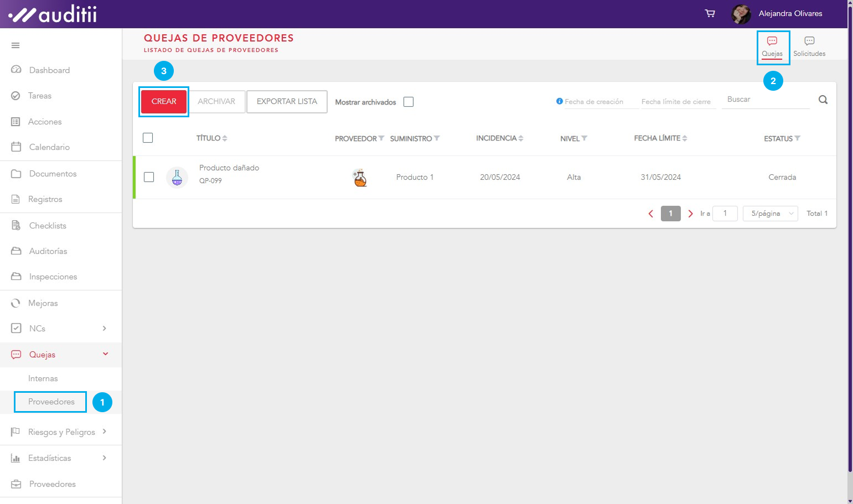Image resolution: width=853 pixels, height=504 pixels.
Task: Enable Mostrar archivados checkbox
Action: coord(409,102)
